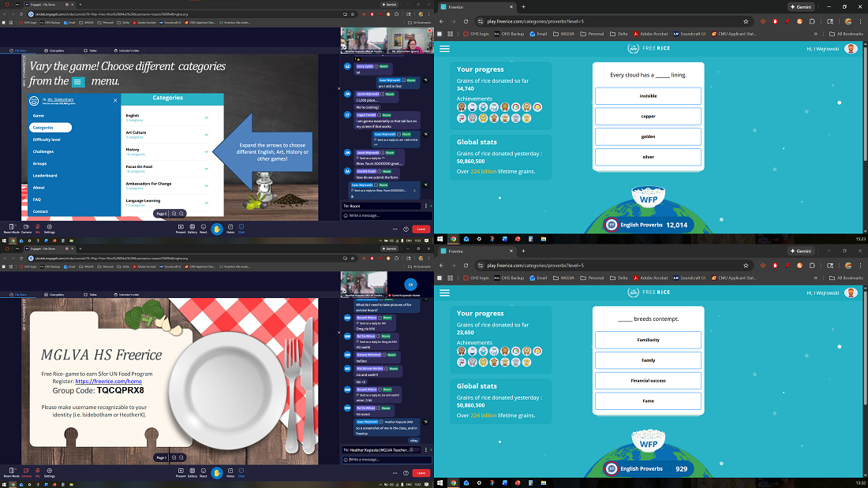Viewport: 868px width, 488px height.
Task: Open Notes in the MGLVA-slide Engageli window
Action: click(x=230, y=472)
